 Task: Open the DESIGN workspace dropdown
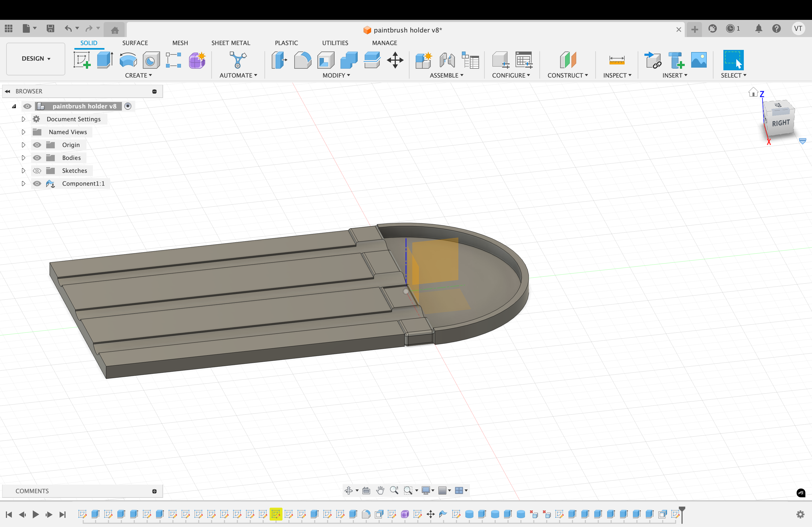coord(36,59)
